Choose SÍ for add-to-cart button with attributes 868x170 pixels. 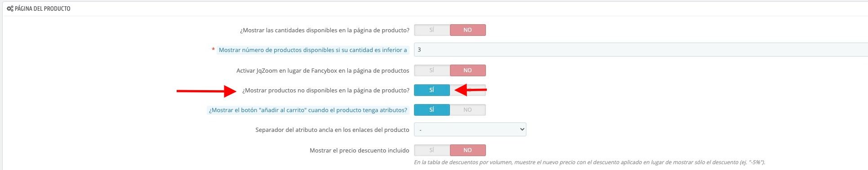coord(432,110)
